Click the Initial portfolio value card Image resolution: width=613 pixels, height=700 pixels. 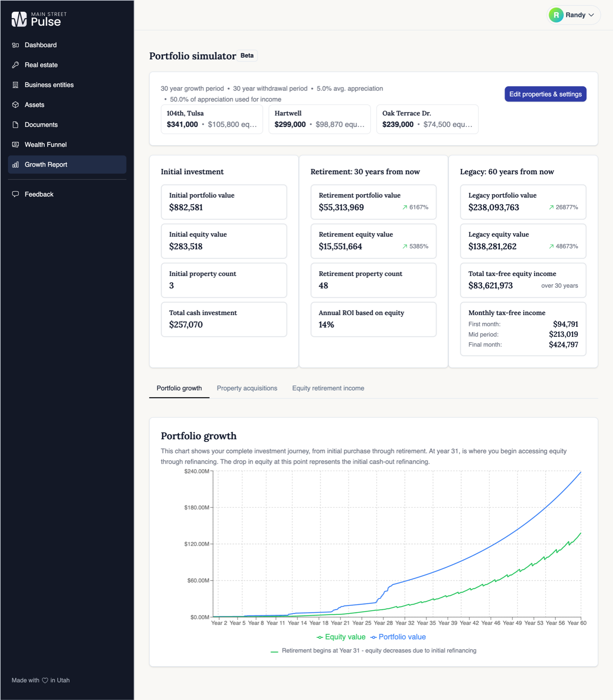tap(224, 202)
